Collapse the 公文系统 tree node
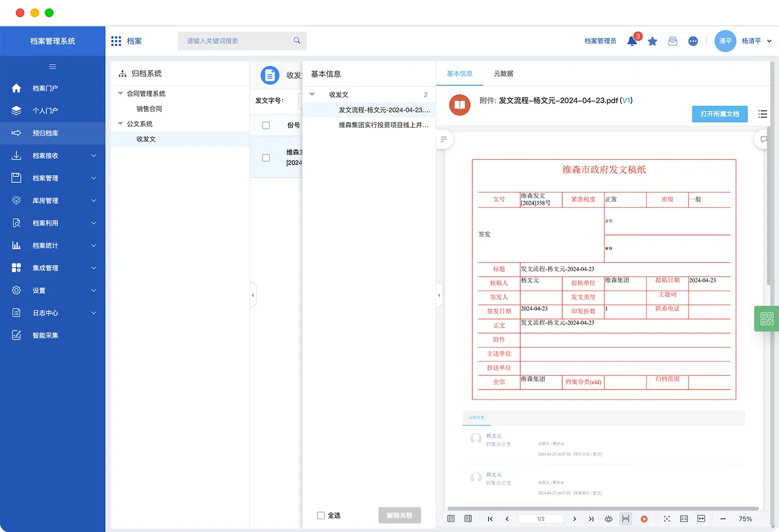 tap(120, 124)
